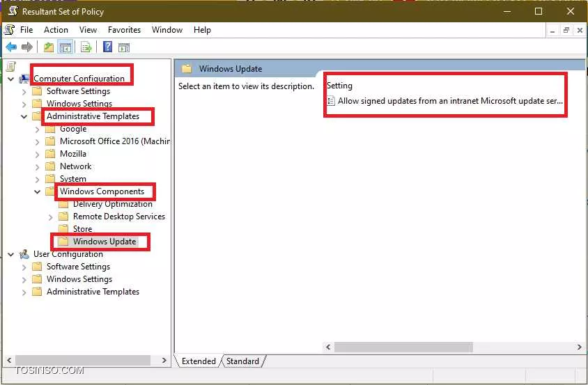Click the Computer Configuration computer icon
Screen dimensions: 588x385
(24, 79)
